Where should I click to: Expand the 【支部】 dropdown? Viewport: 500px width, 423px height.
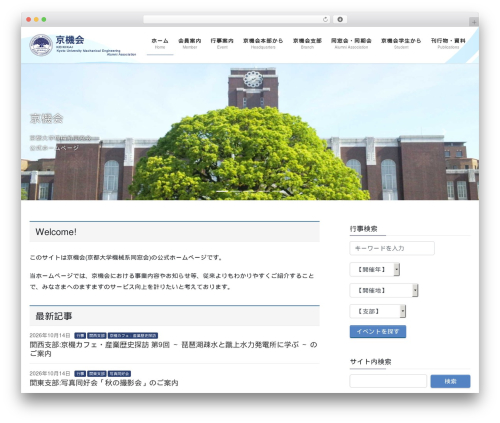378,311
